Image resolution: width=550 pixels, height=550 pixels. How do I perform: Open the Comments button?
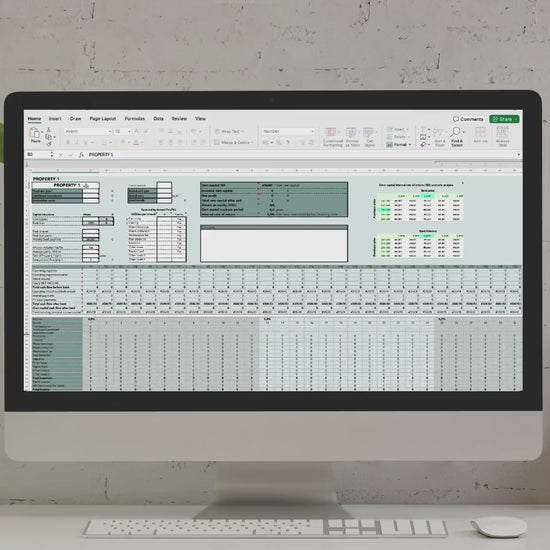pos(468,119)
